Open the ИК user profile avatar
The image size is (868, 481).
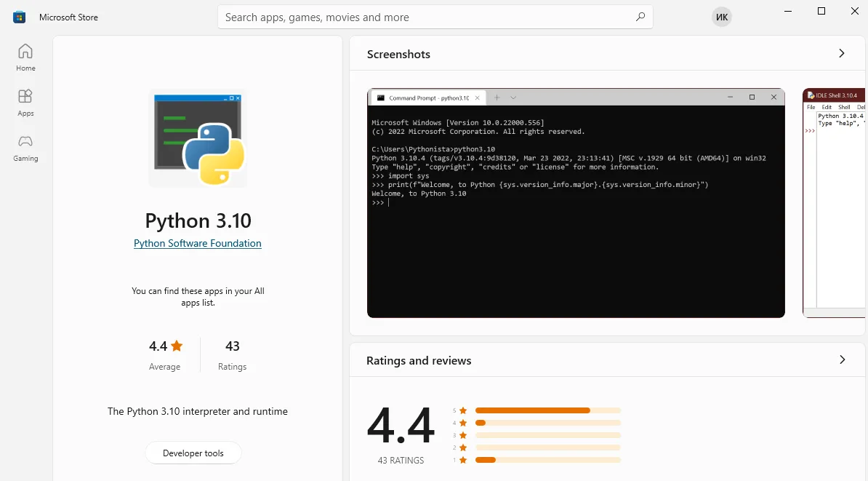722,17
